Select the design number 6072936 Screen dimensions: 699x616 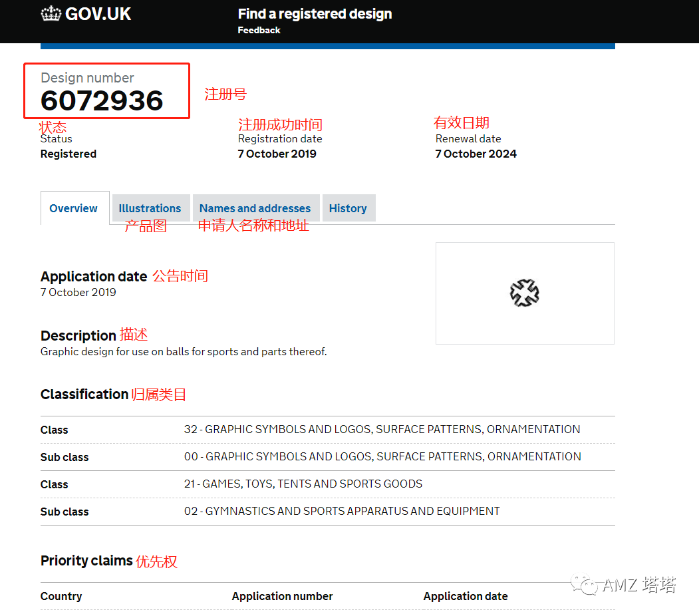(x=102, y=100)
